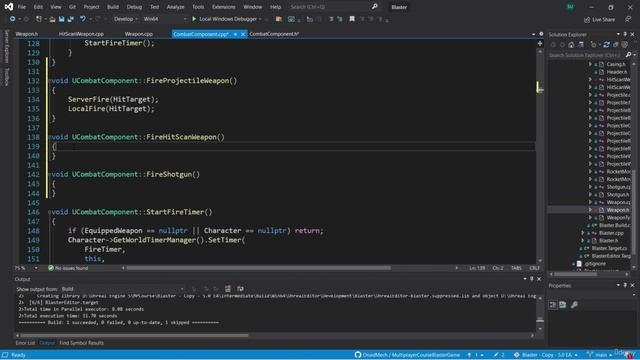Open the Live Share button

pos(599,20)
